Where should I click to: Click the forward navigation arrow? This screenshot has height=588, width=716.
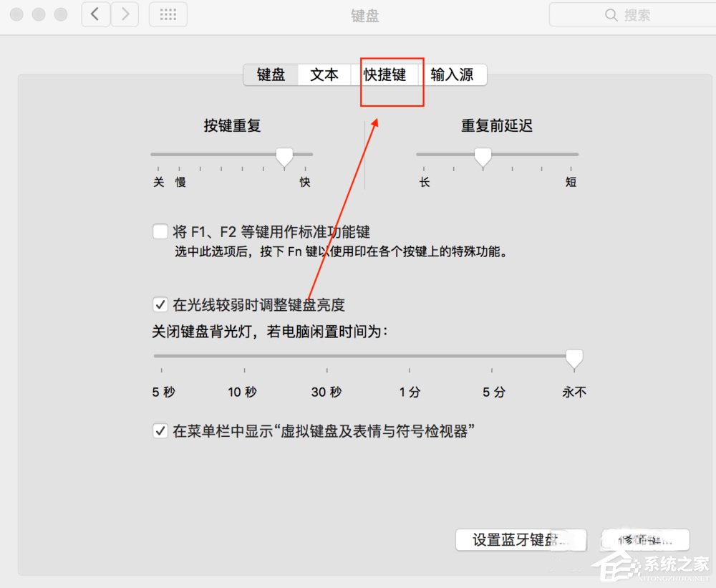click(x=125, y=14)
